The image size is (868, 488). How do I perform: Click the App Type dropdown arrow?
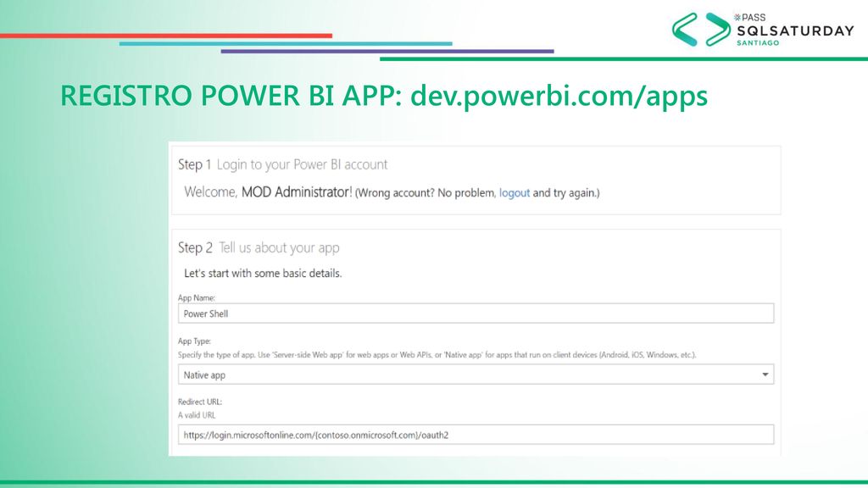(x=765, y=374)
